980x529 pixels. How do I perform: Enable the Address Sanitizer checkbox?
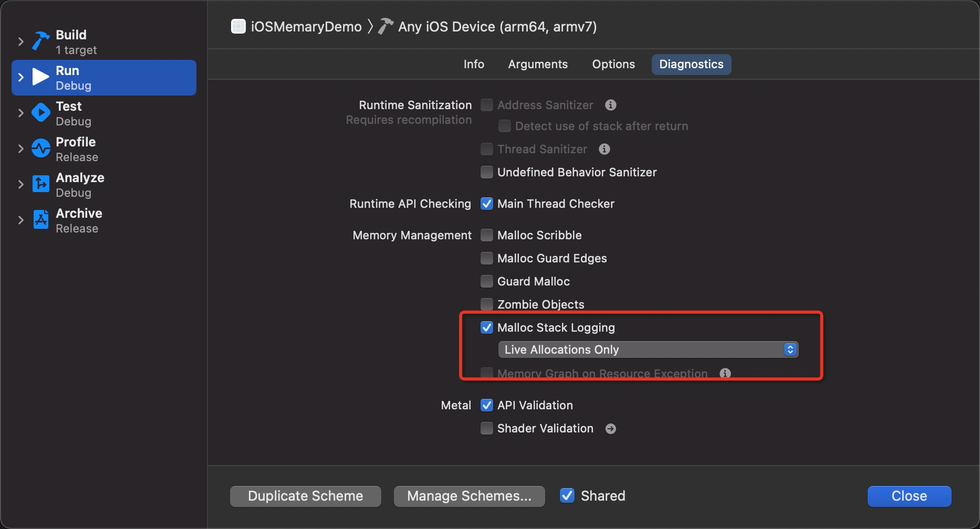487,105
